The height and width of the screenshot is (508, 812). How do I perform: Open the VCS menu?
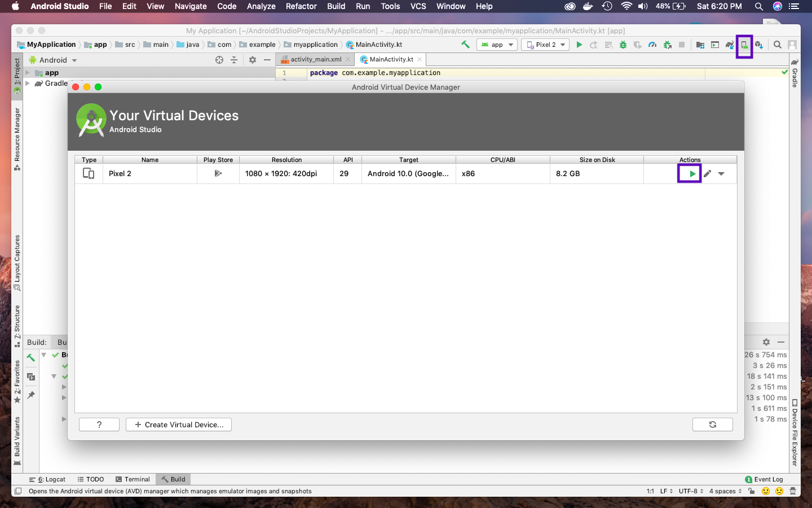click(418, 6)
